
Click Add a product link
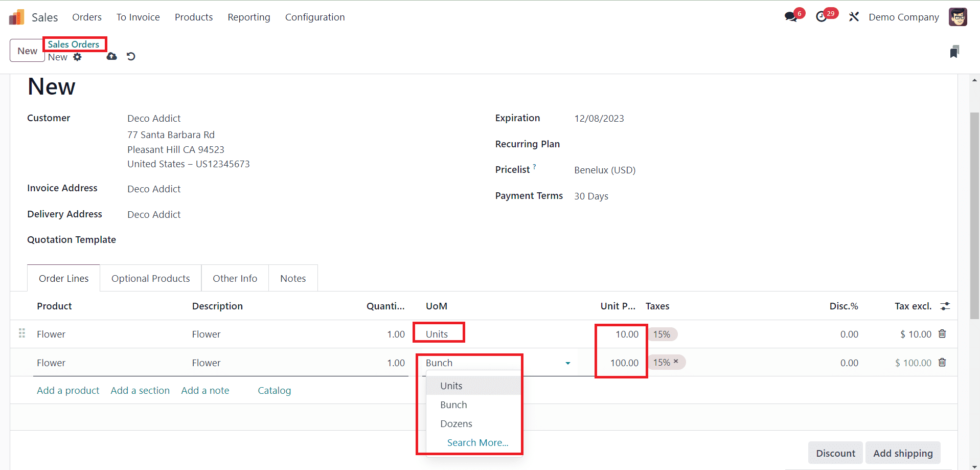[68, 390]
